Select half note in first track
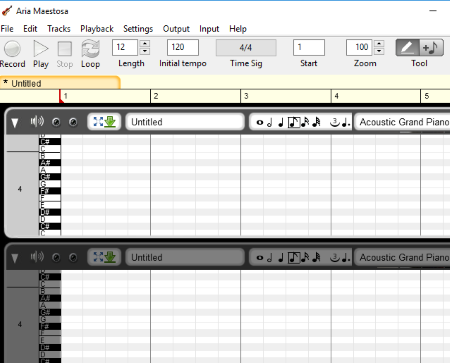This screenshot has width=450, height=363. pyautogui.click(x=270, y=122)
